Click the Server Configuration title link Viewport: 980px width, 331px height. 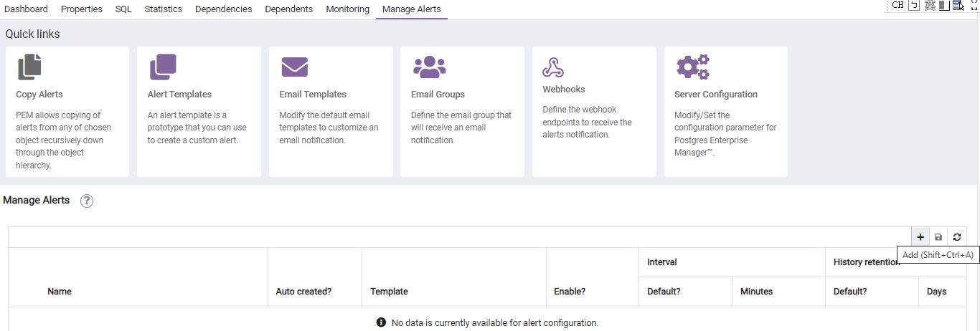tap(715, 95)
